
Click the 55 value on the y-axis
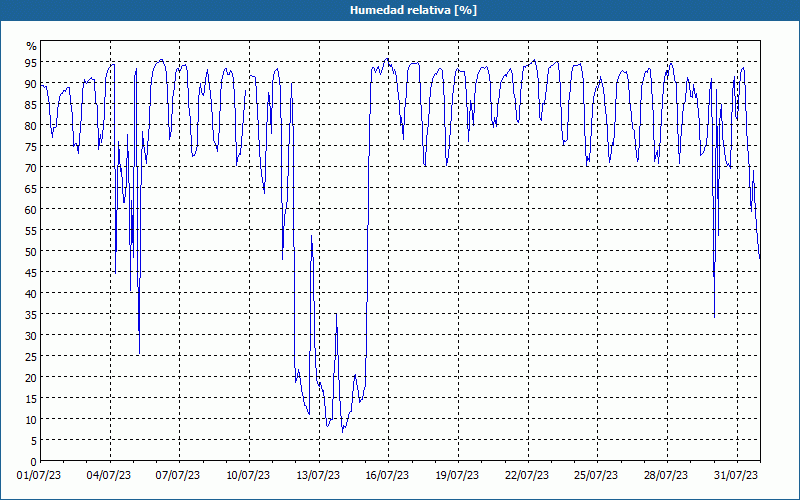coord(31,231)
